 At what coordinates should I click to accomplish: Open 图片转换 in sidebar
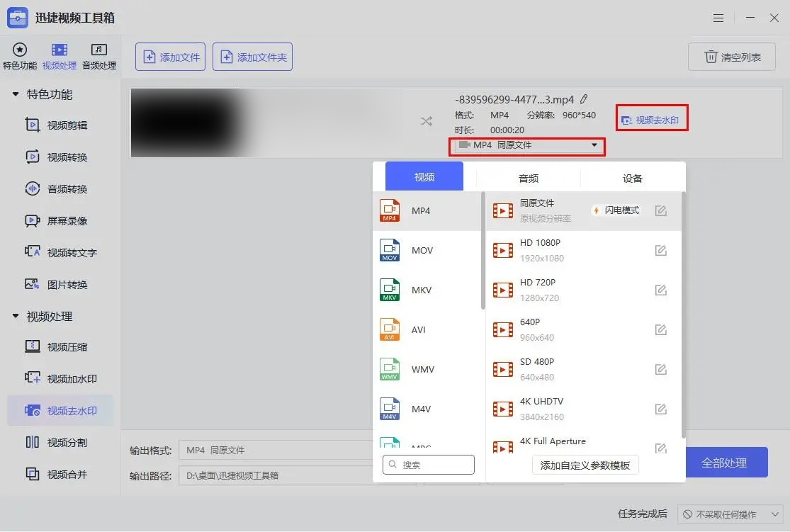coord(57,284)
